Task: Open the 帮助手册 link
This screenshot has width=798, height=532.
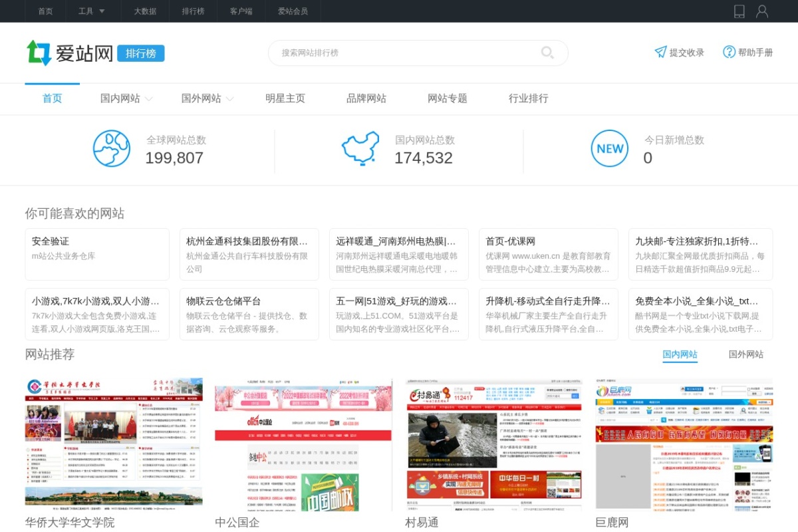Action: tap(755, 53)
